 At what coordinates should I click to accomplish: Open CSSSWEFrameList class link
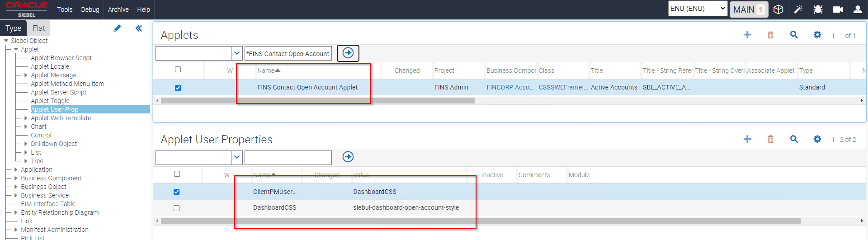[563, 87]
